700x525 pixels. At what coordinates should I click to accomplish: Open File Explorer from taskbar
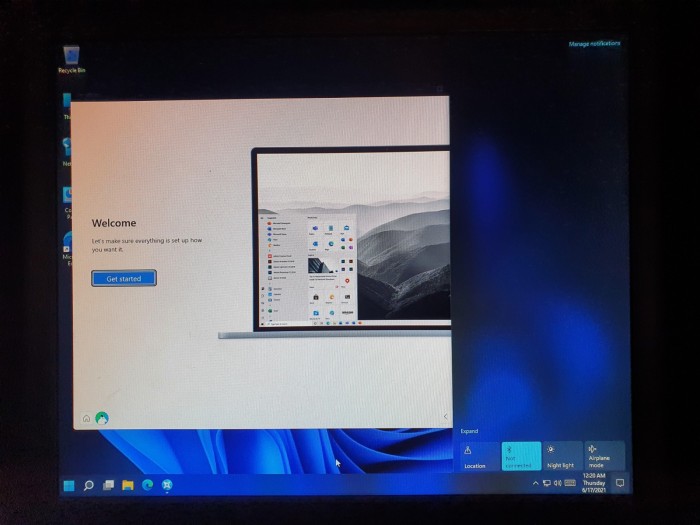pyautogui.click(x=128, y=485)
